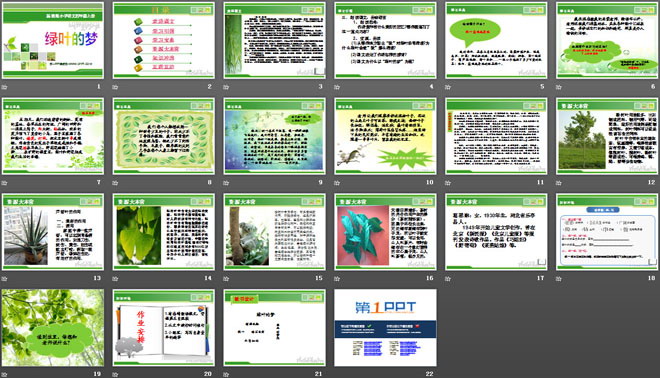Click the animation star icon under slide 11
The height and width of the screenshot is (378, 660).
tap(448, 183)
